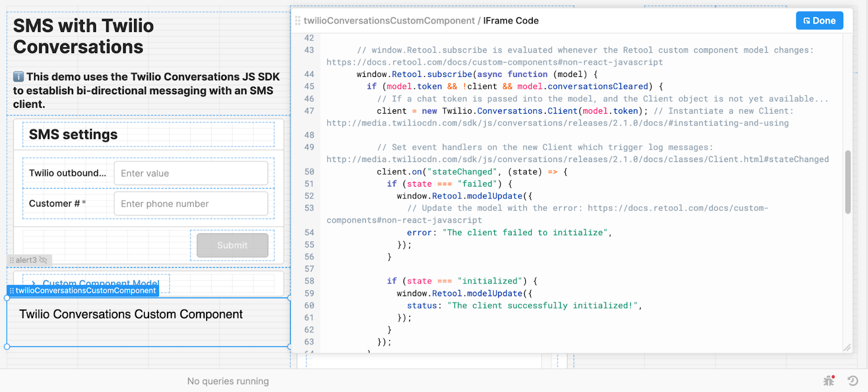The image size is (868, 392).
Task: Open the history icon in status bar
Action: tap(853, 381)
